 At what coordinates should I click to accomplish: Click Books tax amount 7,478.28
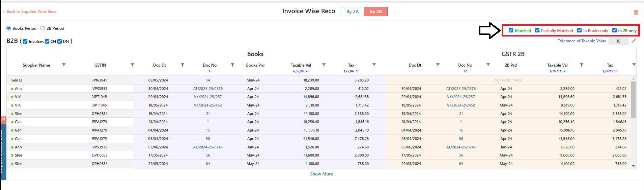362,139
